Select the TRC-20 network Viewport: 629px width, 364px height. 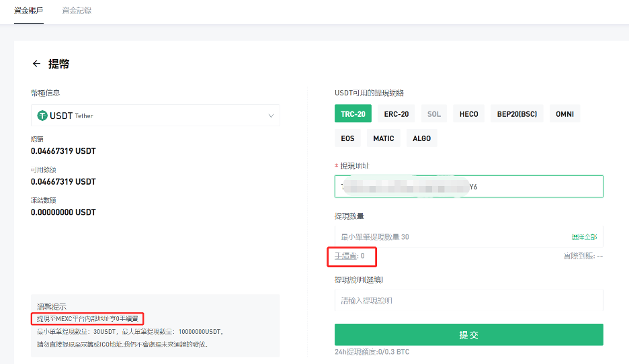tap(353, 114)
